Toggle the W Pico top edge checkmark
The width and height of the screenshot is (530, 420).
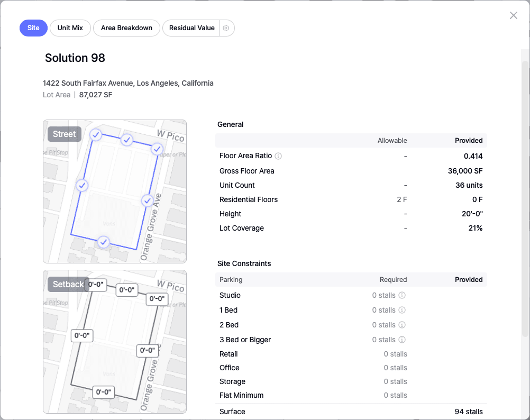coord(127,140)
